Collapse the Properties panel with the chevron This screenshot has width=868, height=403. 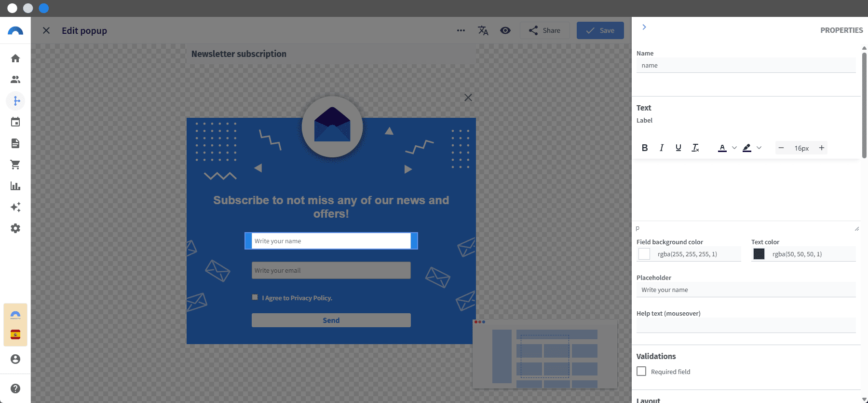(644, 27)
